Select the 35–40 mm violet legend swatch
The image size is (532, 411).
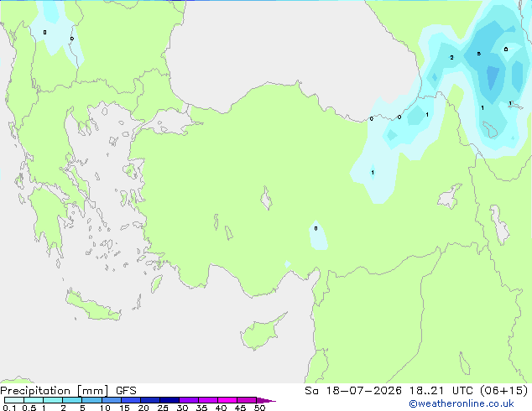coord(208,400)
